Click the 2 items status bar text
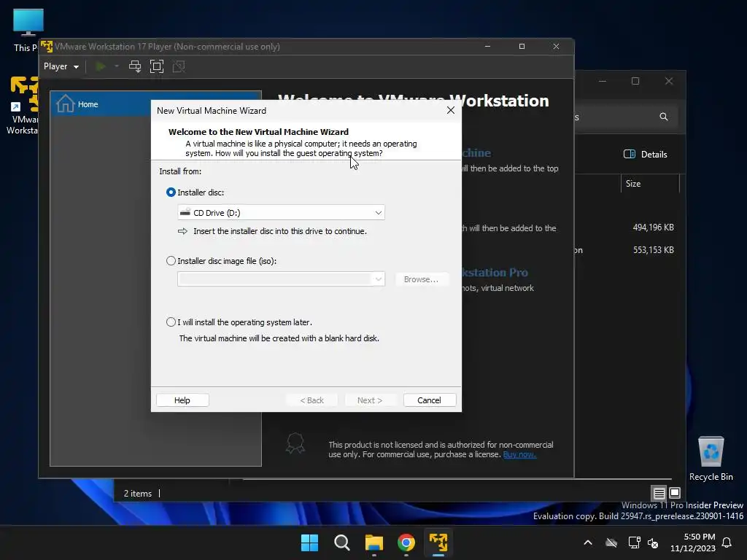The height and width of the screenshot is (560, 747). click(138, 494)
